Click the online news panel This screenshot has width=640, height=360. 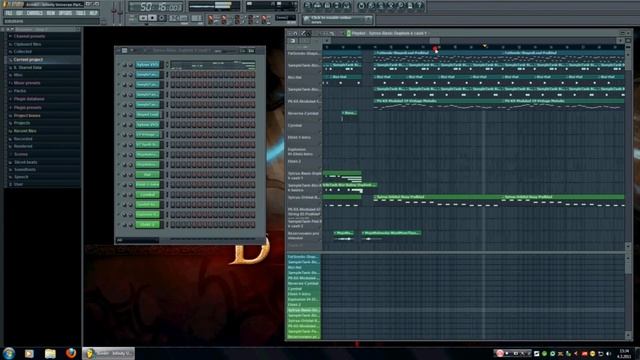coord(338,19)
